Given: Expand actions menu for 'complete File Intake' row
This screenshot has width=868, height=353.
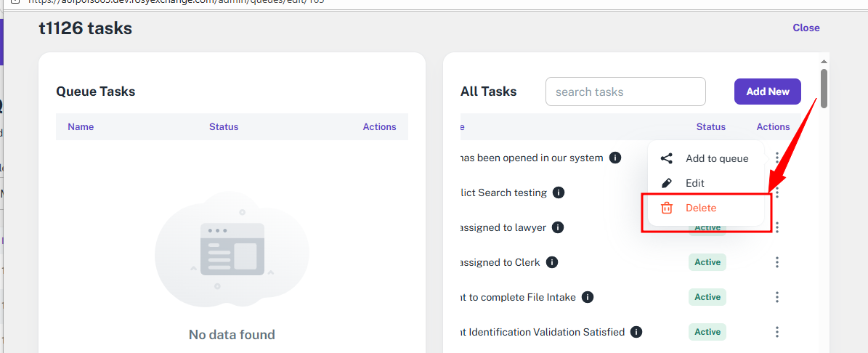Looking at the screenshot, I should coord(777,297).
